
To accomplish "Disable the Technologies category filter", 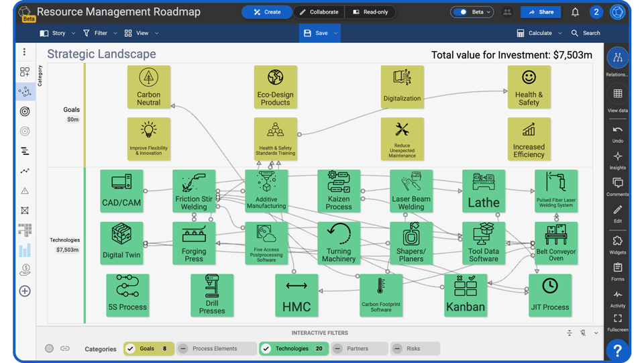I will pos(266,349).
